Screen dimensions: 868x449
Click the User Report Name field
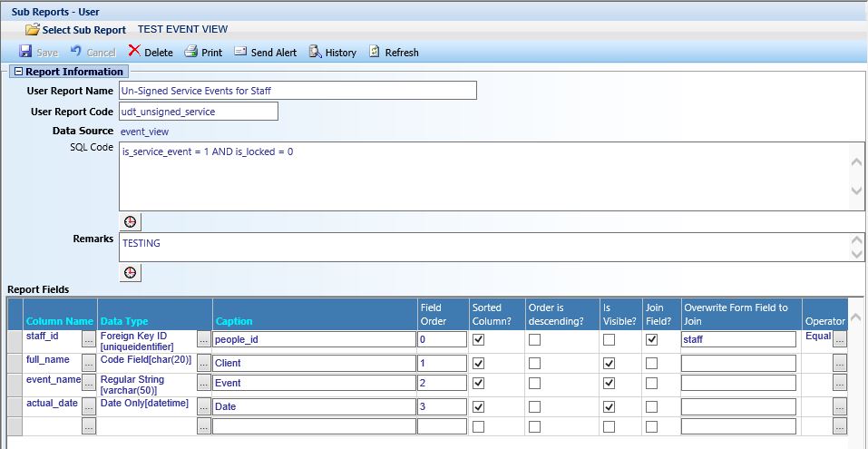click(297, 90)
